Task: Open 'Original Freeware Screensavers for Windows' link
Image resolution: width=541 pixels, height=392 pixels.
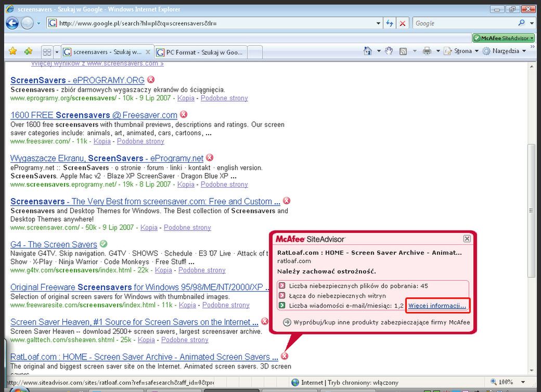Action: [139, 287]
